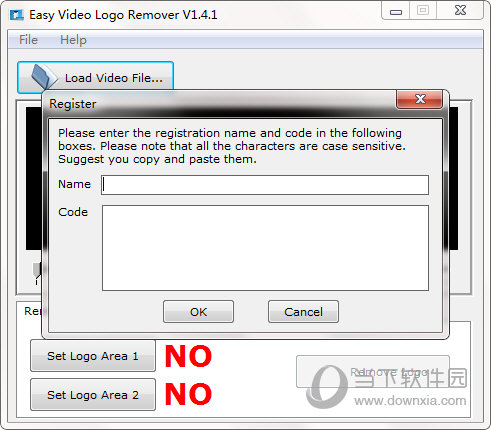Viewport: 491px width, 430px height.
Task: Click the partially hidden tab below preview
Action: pos(33,311)
